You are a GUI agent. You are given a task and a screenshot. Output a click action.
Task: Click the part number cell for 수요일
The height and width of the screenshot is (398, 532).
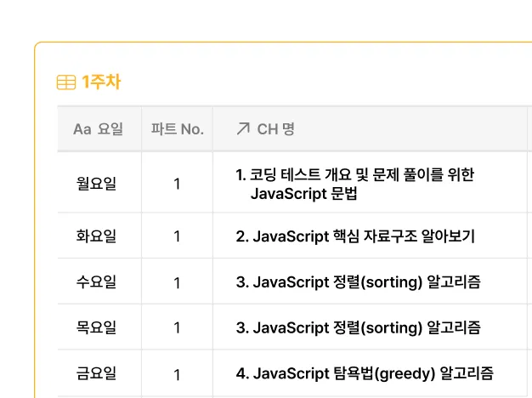tap(177, 282)
